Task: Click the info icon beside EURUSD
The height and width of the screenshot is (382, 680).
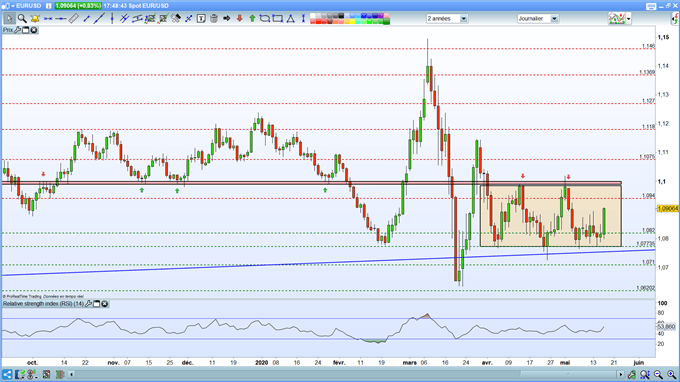Action: (49, 6)
